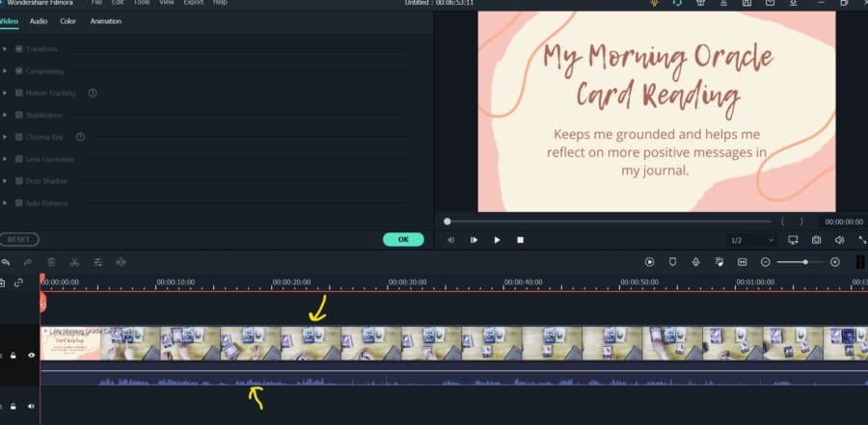This screenshot has width=868, height=425.
Task: Toggle the Stabilization checkbox
Action: point(19,115)
